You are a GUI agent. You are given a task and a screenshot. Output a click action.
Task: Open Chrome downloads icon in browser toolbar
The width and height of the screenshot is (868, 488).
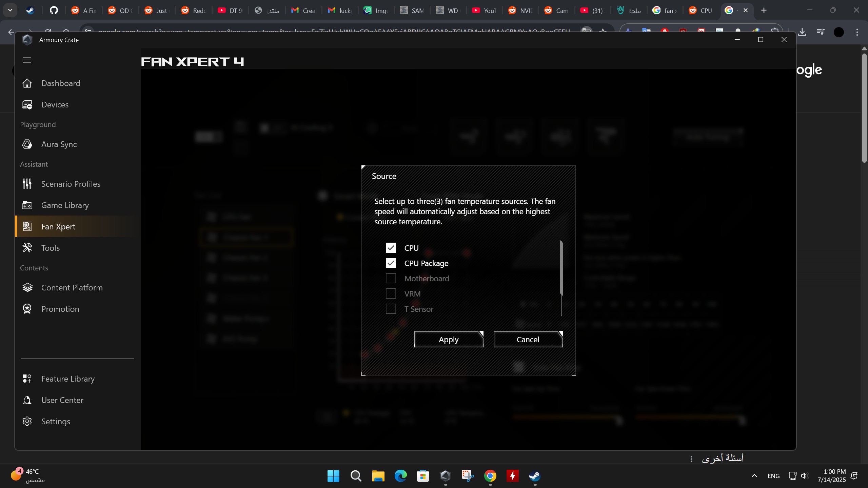click(x=802, y=32)
